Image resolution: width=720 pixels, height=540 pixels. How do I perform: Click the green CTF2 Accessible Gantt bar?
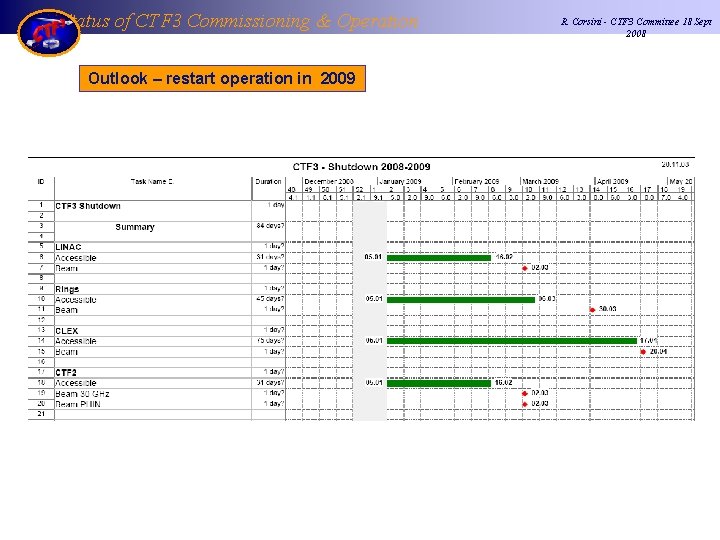pyautogui.click(x=439, y=383)
